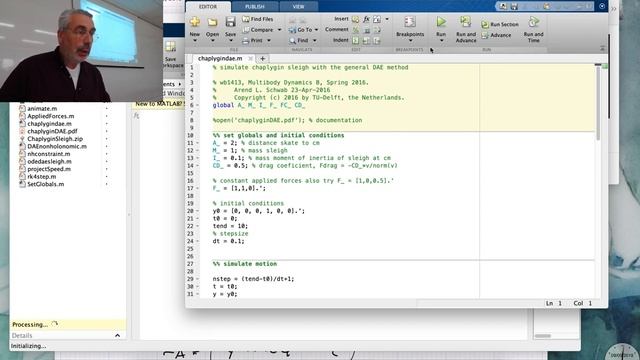This screenshot has height=360, width=640.
Task: Select AppliedForces.m in the file list
Action: [x=51, y=116]
